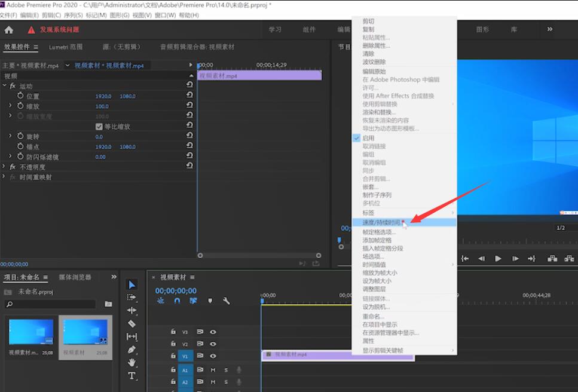Select 视频素材.mp4 clip on V1 track
This screenshot has width=578, height=392.
click(307, 355)
